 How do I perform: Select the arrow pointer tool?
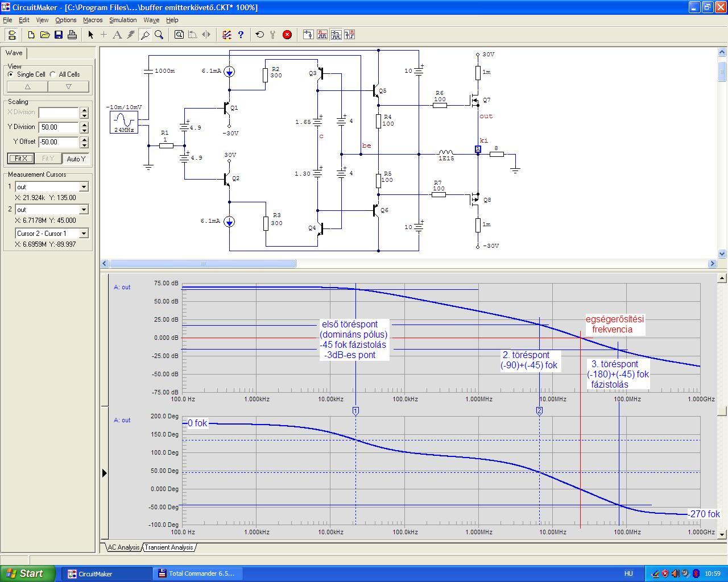90,35
